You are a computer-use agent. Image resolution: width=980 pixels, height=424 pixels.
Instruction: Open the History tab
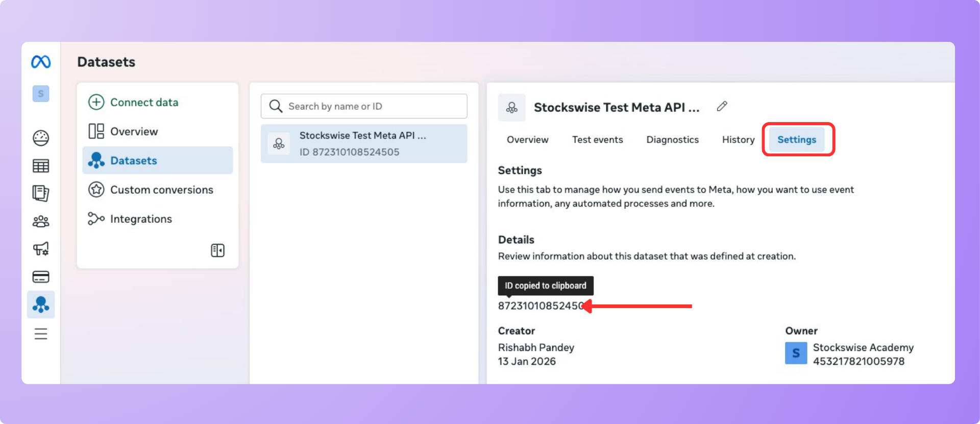point(738,139)
